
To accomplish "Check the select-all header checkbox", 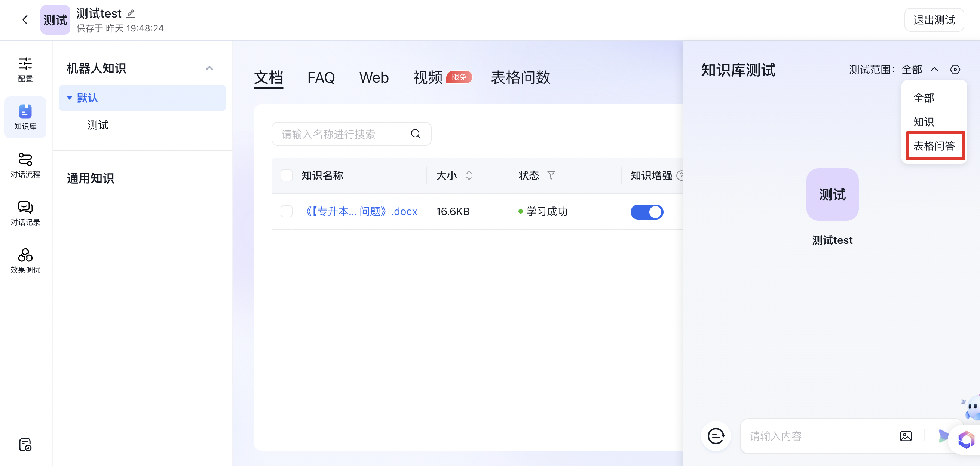I will 287,175.
